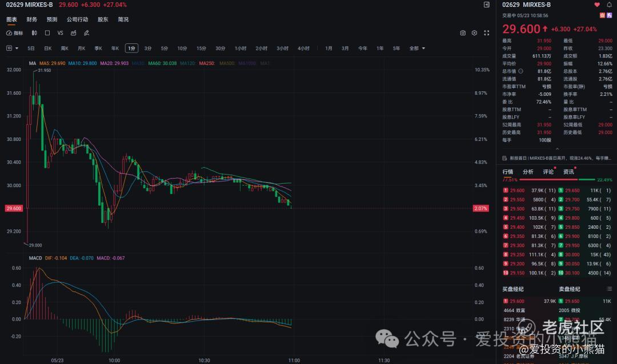
Task: Open the 评论 comments tab
Action: pyautogui.click(x=548, y=172)
